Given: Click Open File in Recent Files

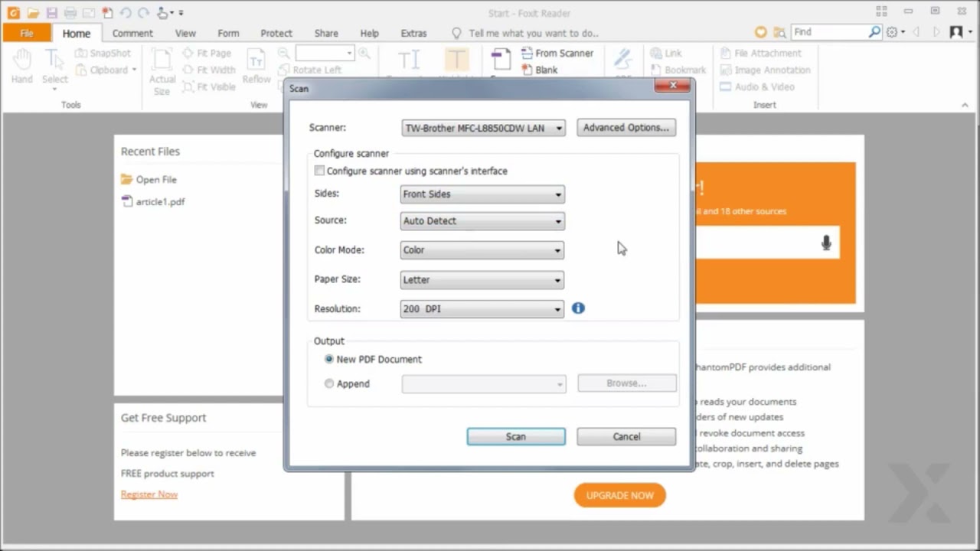Looking at the screenshot, I should coord(149,179).
